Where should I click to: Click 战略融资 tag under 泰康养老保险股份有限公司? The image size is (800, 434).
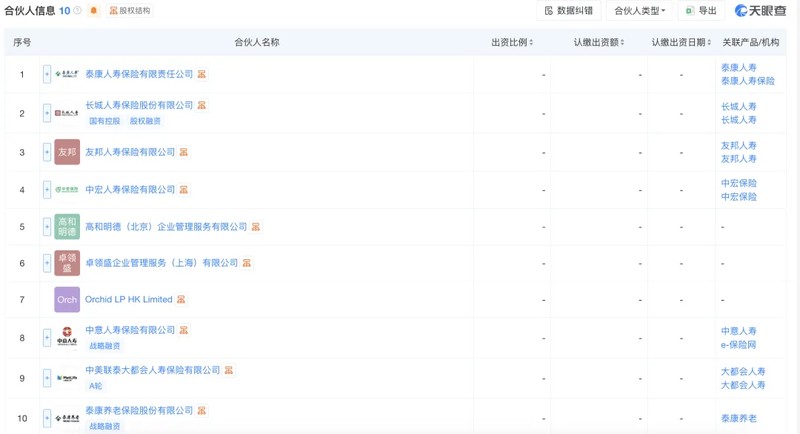[105, 426]
